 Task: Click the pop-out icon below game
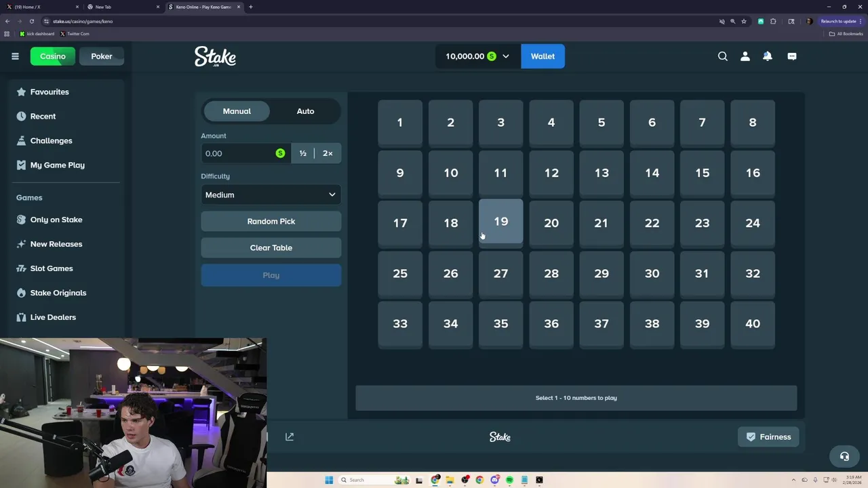pyautogui.click(x=290, y=437)
